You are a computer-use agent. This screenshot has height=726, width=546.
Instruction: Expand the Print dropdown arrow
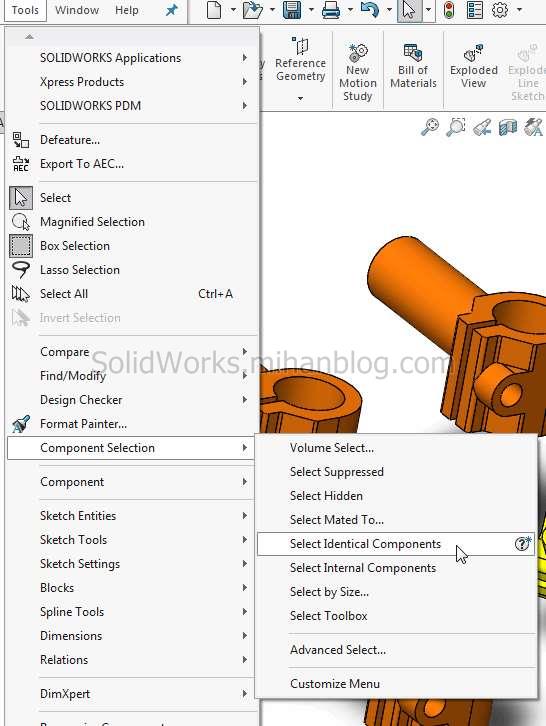tap(350, 10)
